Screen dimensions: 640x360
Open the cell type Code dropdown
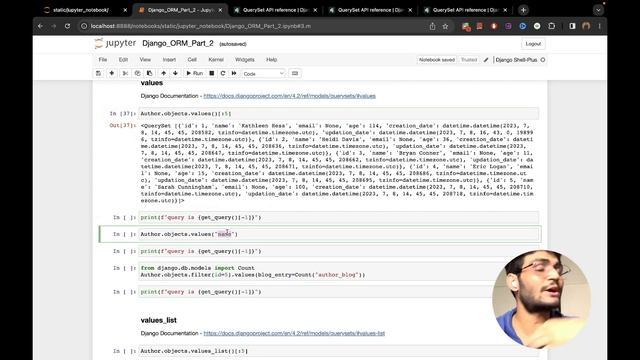point(263,73)
